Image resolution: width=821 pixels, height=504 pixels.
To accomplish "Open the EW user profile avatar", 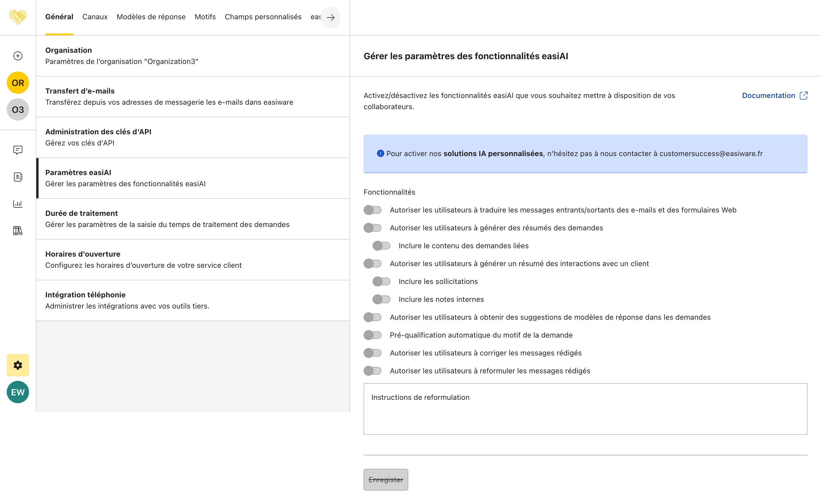I will click(x=18, y=392).
